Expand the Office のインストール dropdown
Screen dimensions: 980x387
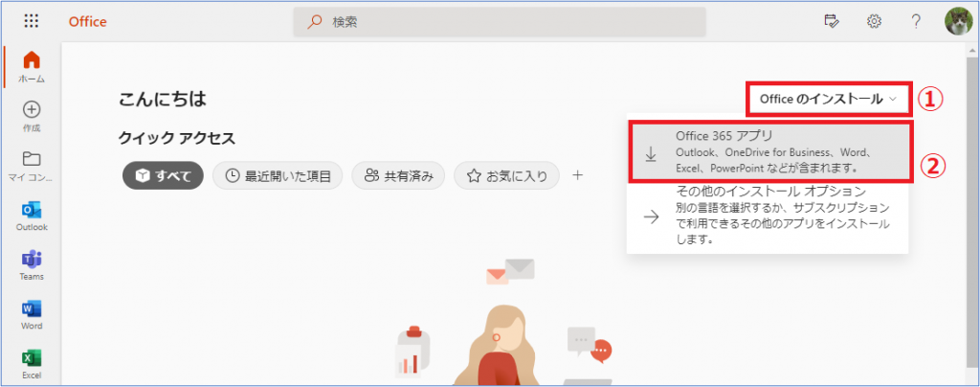(829, 99)
